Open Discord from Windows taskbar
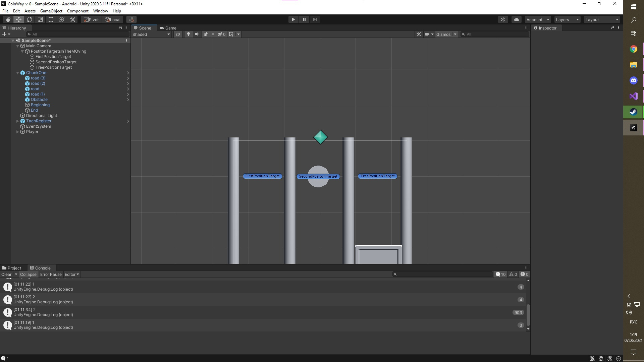This screenshot has height=362, width=644. tap(634, 80)
